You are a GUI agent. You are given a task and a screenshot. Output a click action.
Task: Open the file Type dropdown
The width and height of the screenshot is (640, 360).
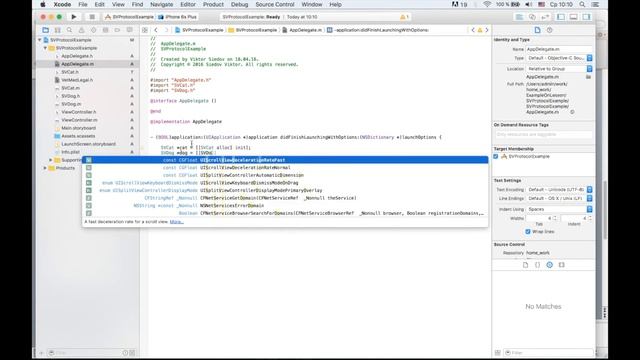click(x=559, y=58)
